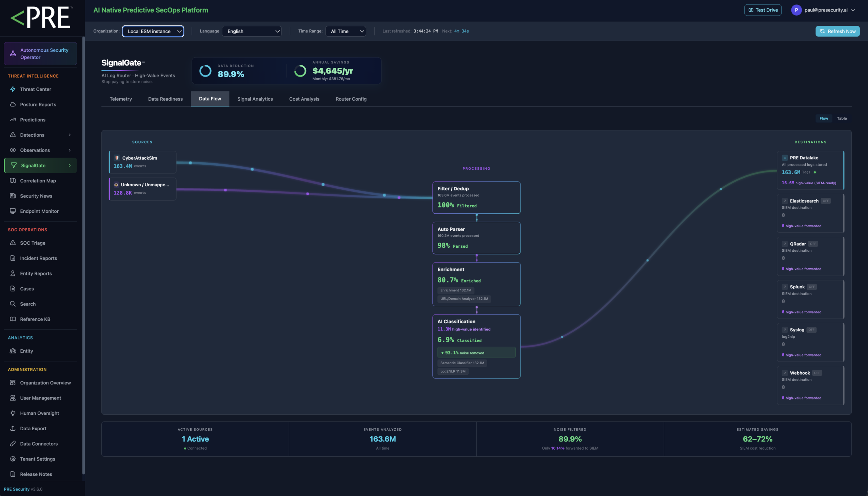Expand the Detections submenu chevron
Screen dimensions: 868x496
click(x=70, y=135)
